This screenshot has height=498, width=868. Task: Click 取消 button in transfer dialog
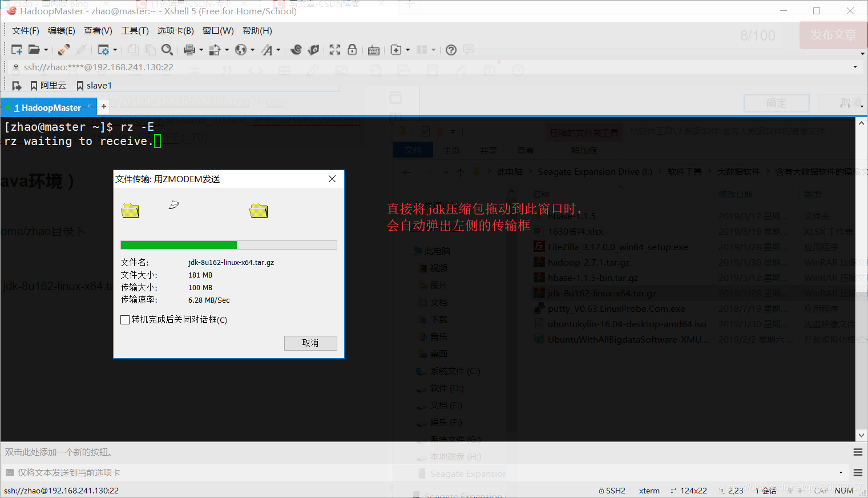pyautogui.click(x=310, y=343)
